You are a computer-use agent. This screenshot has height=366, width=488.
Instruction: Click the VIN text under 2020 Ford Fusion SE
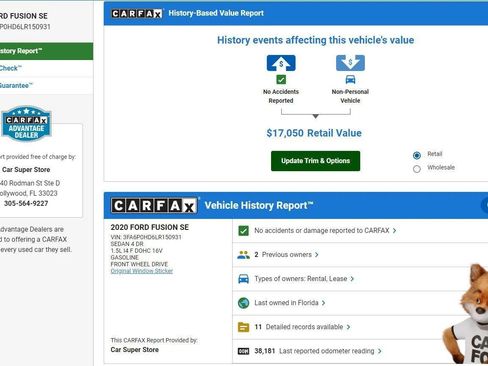click(146, 237)
